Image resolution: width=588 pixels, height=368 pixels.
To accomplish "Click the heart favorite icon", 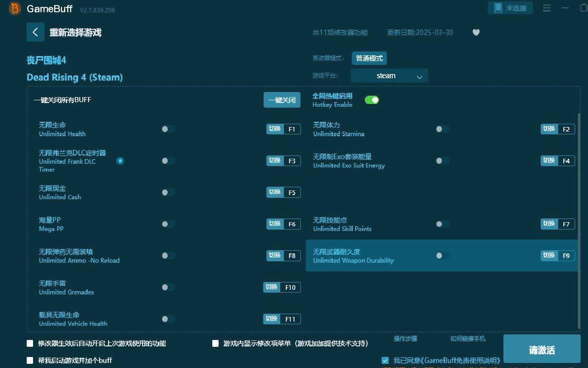I will point(476,32).
